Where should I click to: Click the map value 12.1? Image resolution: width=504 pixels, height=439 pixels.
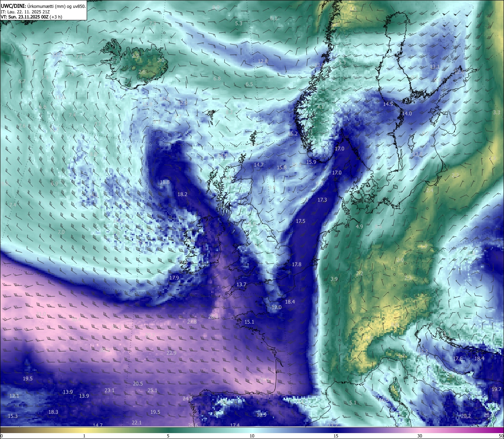[x=14, y=396]
